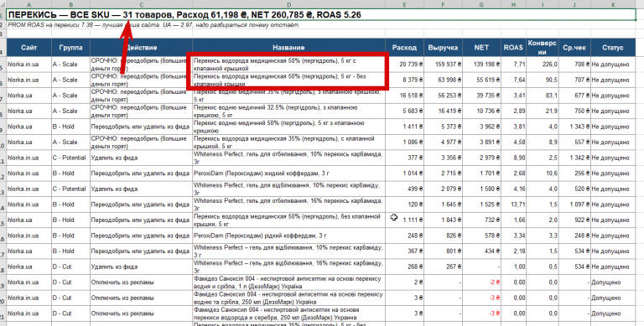Select cell with ROAS 8,90
Screen dimensions: 644x326
pos(513,158)
